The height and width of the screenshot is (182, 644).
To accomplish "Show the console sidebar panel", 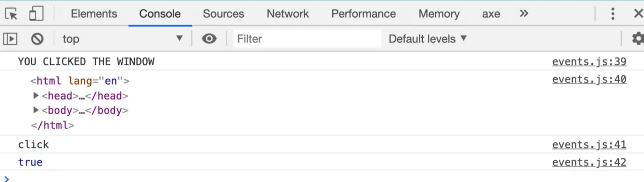I will [x=10, y=39].
